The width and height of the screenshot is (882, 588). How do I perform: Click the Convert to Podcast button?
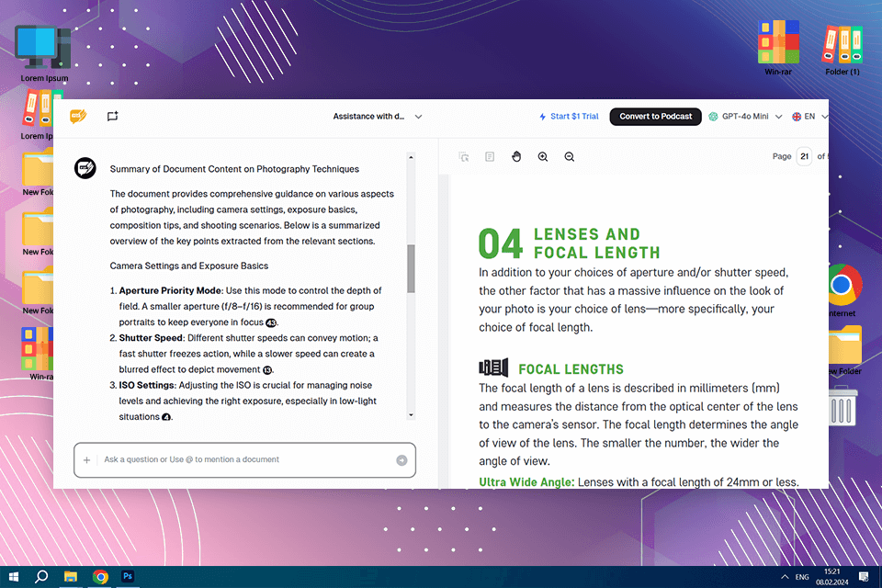tap(655, 117)
